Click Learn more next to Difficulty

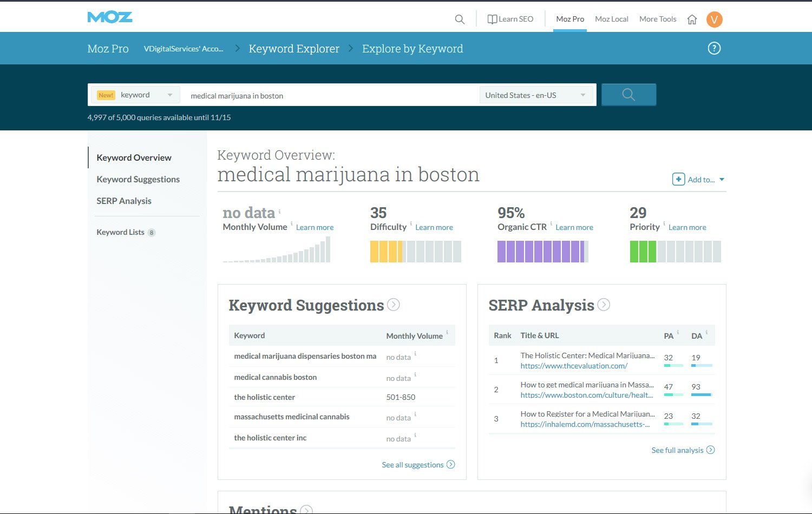pyautogui.click(x=434, y=227)
